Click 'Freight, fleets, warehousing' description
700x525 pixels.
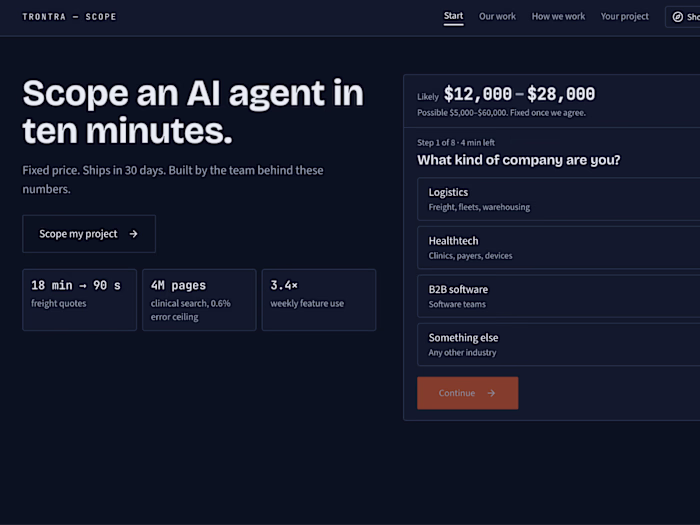click(479, 207)
